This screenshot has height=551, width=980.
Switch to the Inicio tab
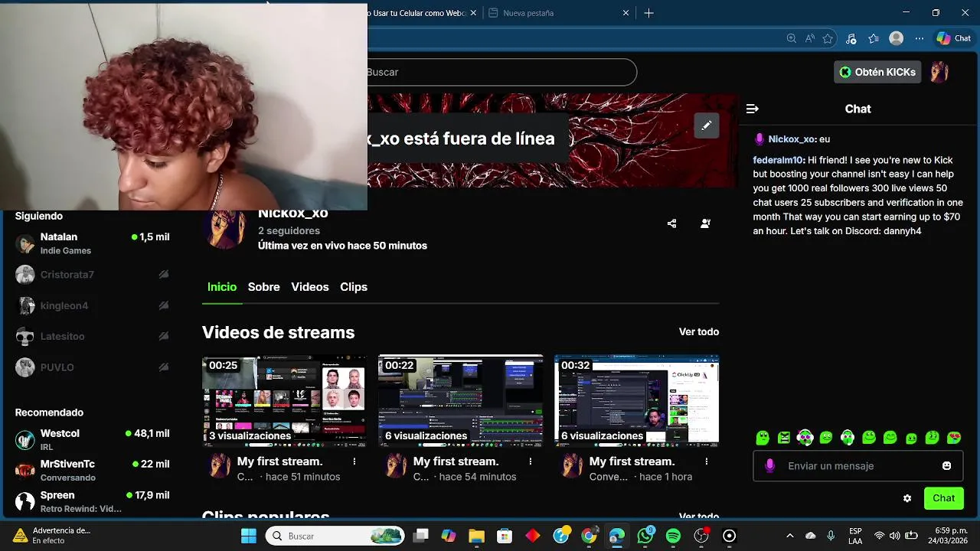222,287
